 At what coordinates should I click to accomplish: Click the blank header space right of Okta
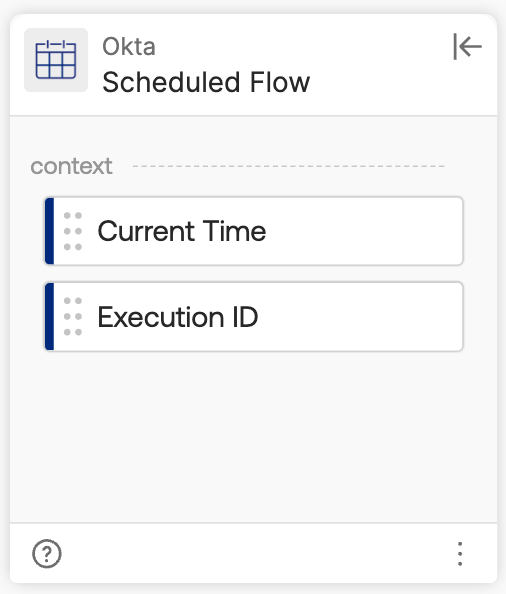(303, 47)
